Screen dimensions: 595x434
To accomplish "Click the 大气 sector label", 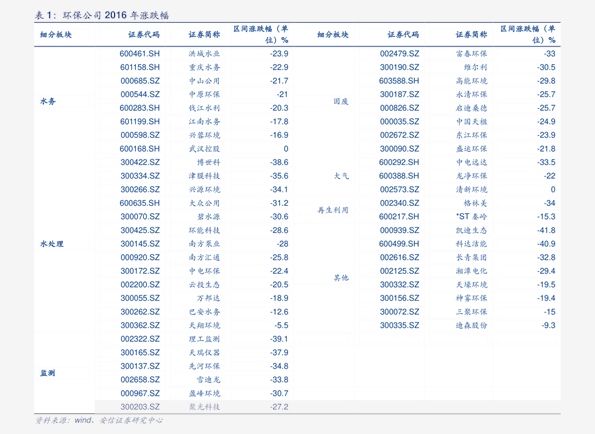I will point(341,176).
